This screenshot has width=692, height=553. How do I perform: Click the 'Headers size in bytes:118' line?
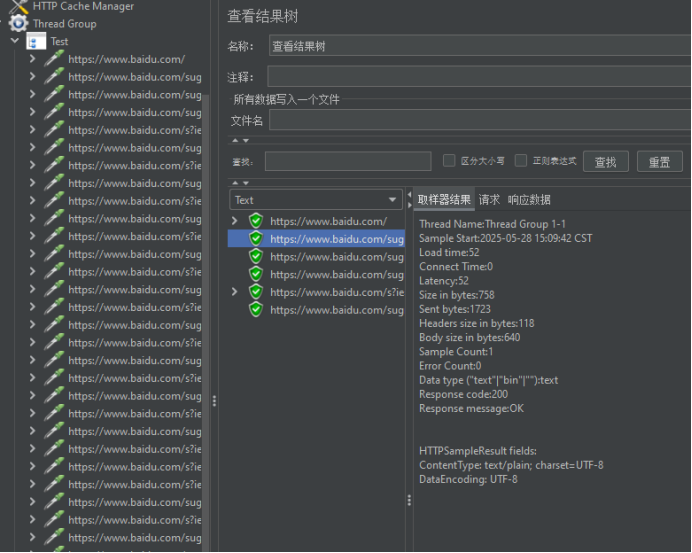[476, 323]
